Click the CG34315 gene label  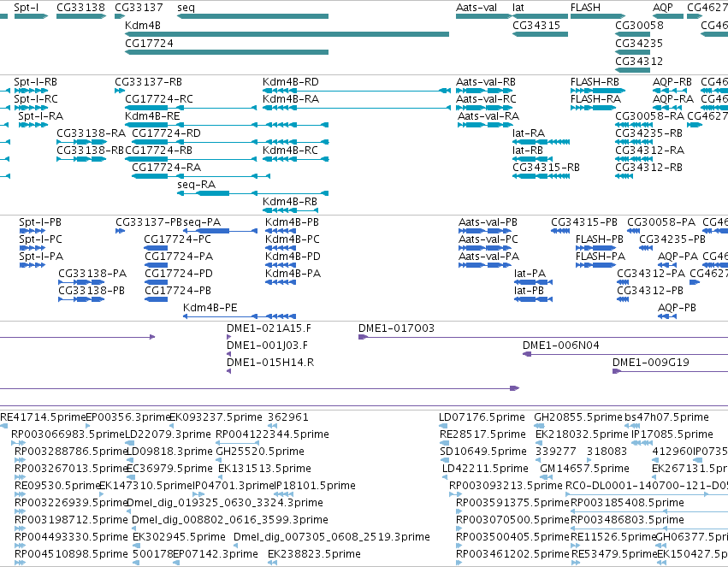point(536,25)
